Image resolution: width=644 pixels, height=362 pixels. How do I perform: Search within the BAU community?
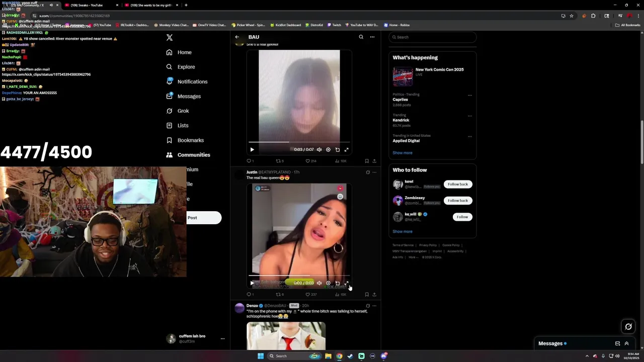click(x=361, y=37)
